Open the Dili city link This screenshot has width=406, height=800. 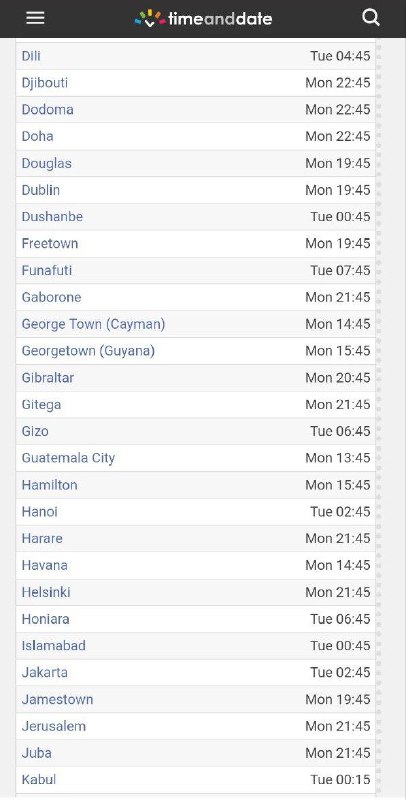(x=31, y=56)
